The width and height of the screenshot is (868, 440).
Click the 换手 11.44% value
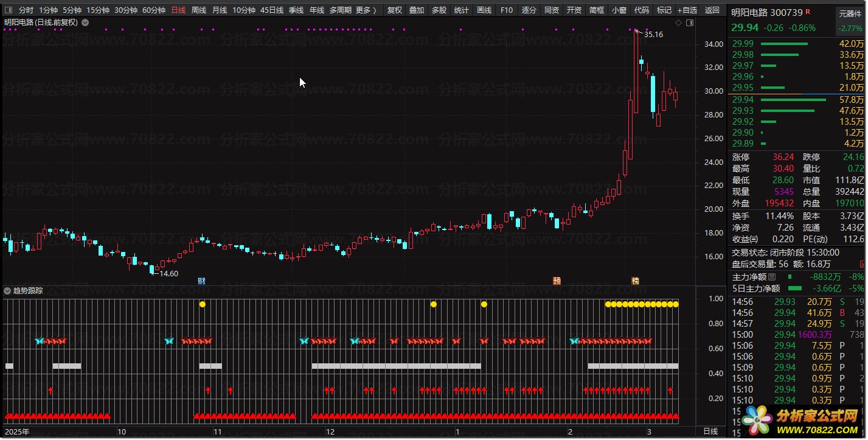(780, 216)
